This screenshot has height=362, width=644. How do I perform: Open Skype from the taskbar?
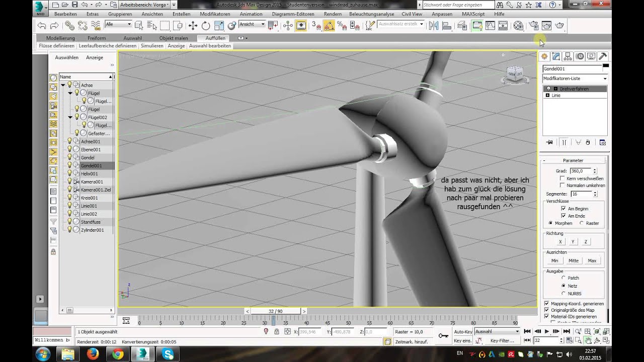tap(168, 354)
